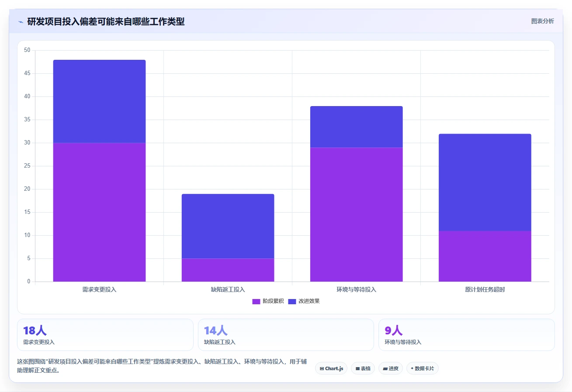The image size is (572, 392).
Task: Open the 9人 环境与等待投入 data card
Action: tap(467, 335)
